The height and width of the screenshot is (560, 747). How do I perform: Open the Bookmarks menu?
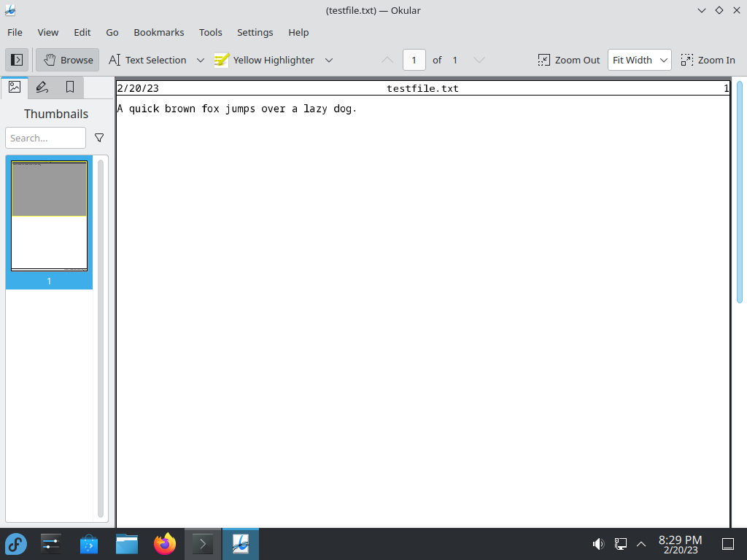tap(158, 32)
